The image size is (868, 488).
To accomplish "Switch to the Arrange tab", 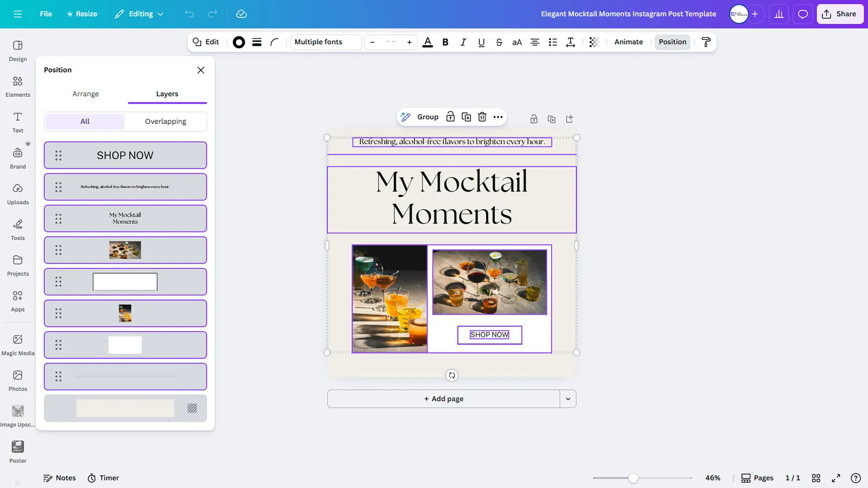I will (x=86, y=94).
